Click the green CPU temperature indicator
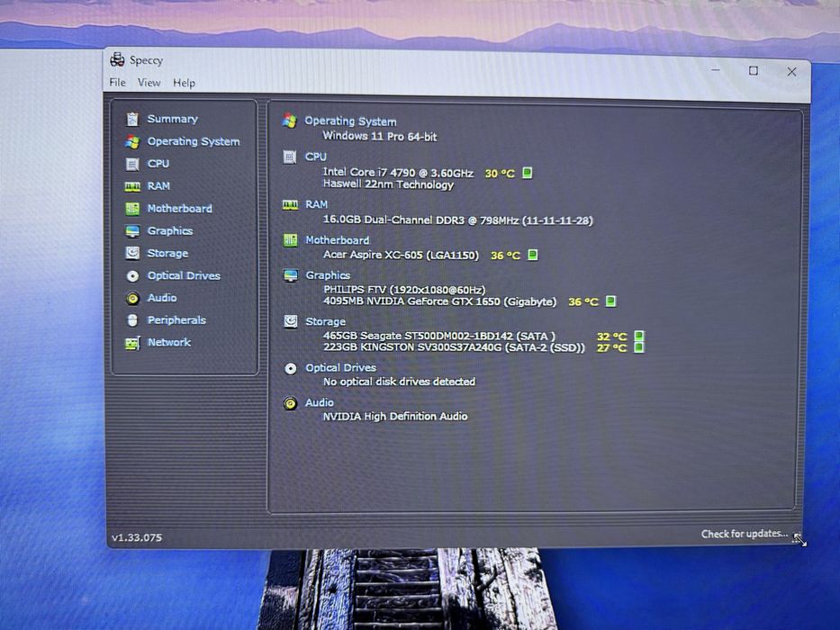Screen dimensions: 840x630 [x=528, y=173]
